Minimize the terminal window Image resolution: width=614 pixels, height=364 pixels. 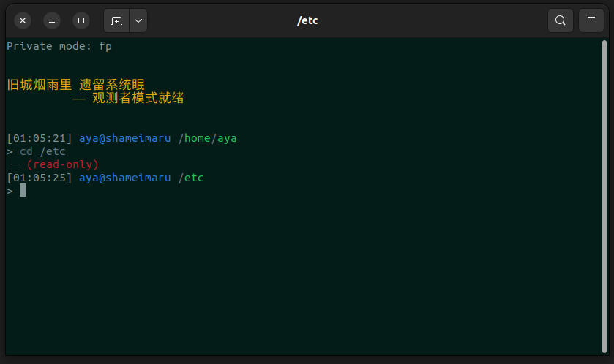(x=52, y=20)
